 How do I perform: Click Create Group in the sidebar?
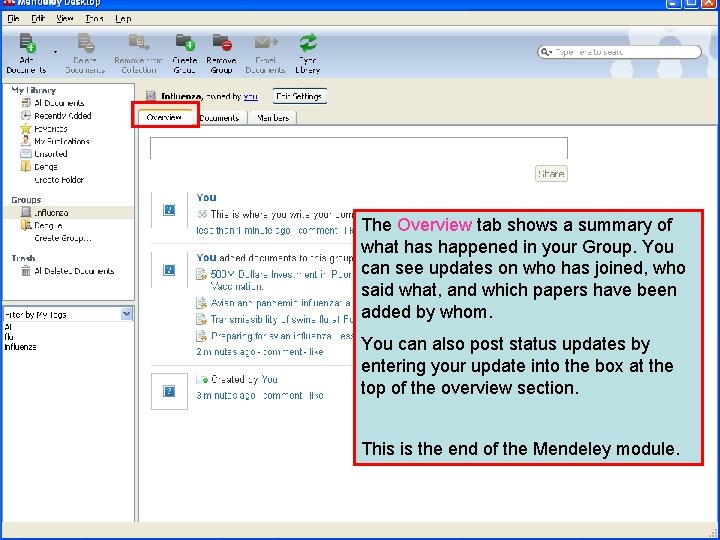tap(63, 238)
